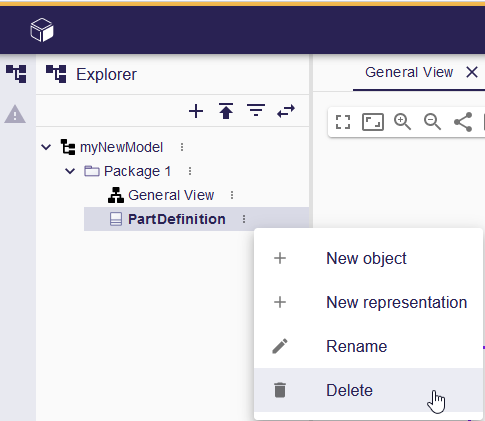Collapse the Package 1 tree node

[70, 171]
